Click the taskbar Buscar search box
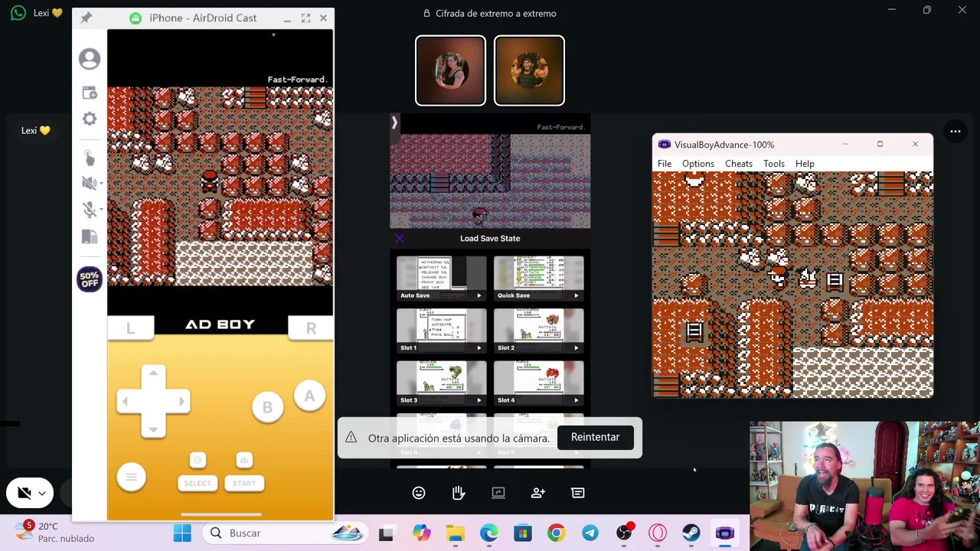This screenshot has height=551, width=980. (286, 533)
